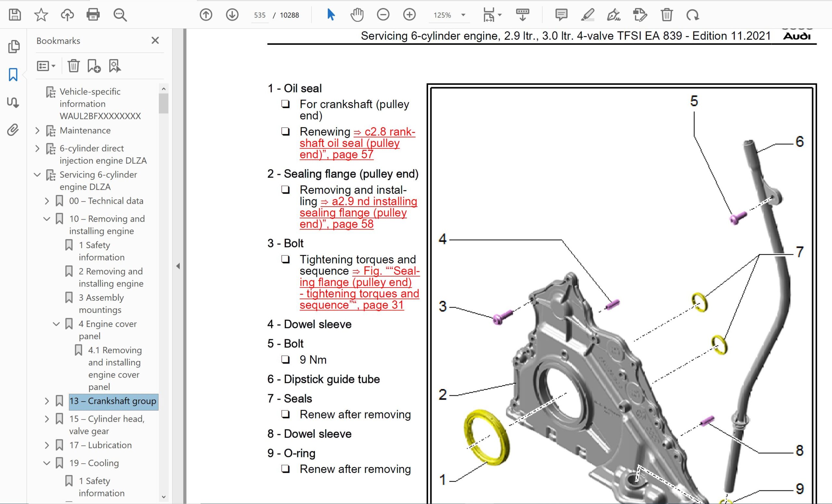Add a new bookmark
This screenshot has width=832, height=504.
[94, 66]
